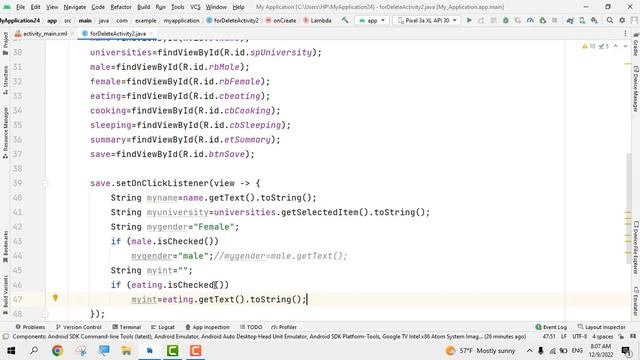640x360 pixels.
Task: Click the Debug app bug icon
Action: coord(506,20)
